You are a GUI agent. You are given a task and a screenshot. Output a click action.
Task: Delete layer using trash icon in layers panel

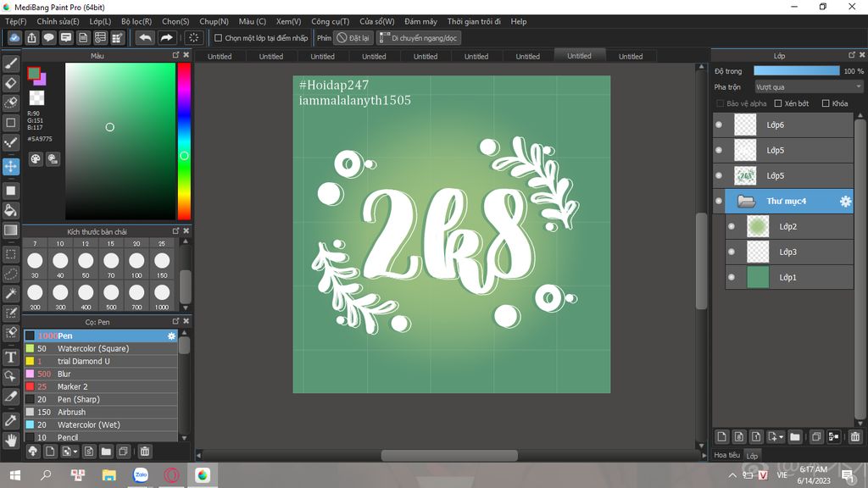[x=855, y=437]
